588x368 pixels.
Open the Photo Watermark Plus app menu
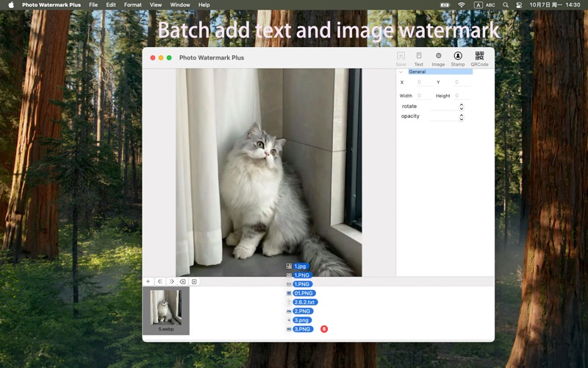click(x=51, y=5)
